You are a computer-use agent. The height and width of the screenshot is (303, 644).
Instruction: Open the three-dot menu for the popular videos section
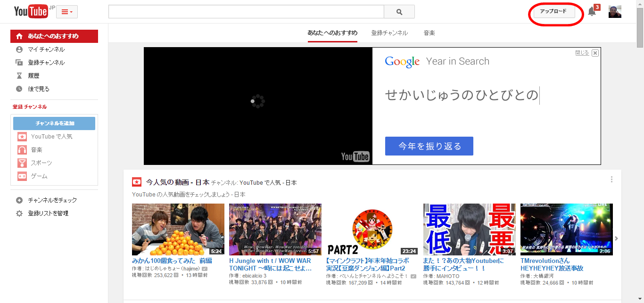tap(611, 180)
